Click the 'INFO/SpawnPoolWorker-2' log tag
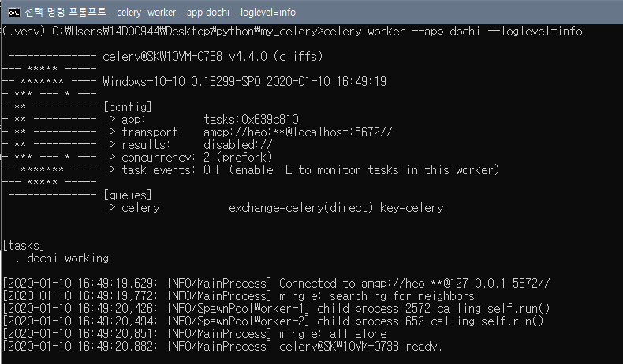The image size is (623, 364). pos(238,321)
